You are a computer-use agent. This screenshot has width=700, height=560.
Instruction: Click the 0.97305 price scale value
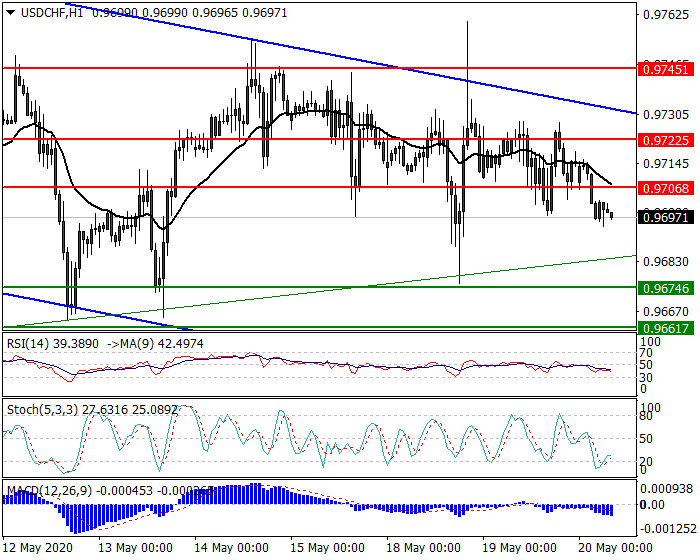tap(666, 115)
